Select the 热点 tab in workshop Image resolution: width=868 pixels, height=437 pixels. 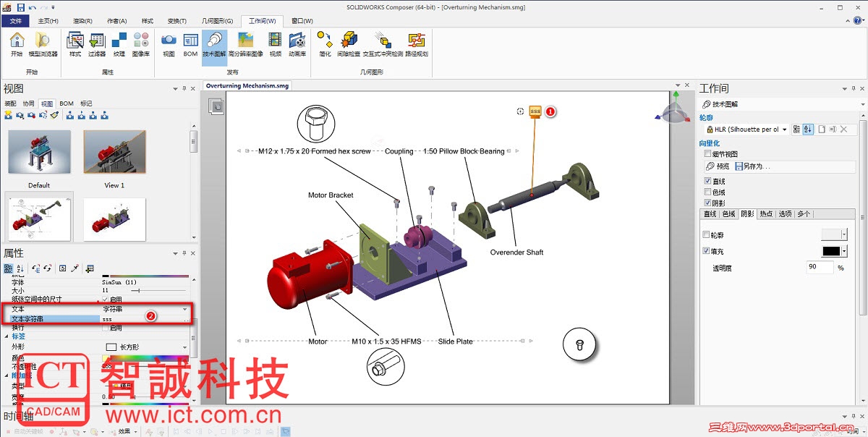pyautogui.click(x=766, y=214)
